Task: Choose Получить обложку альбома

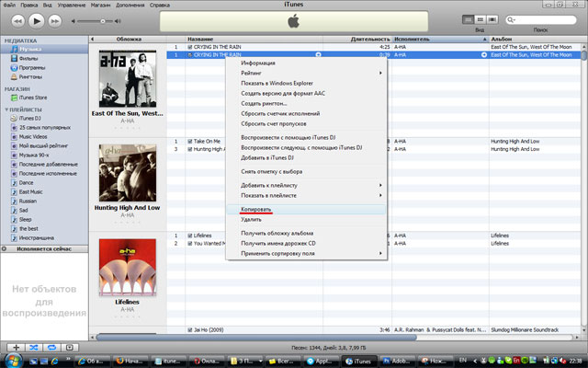Action: 306,233
